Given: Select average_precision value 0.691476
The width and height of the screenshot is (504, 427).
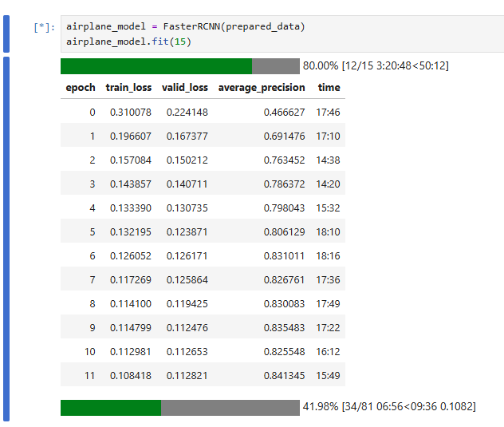Looking at the screenshot, I should (284, 136).
